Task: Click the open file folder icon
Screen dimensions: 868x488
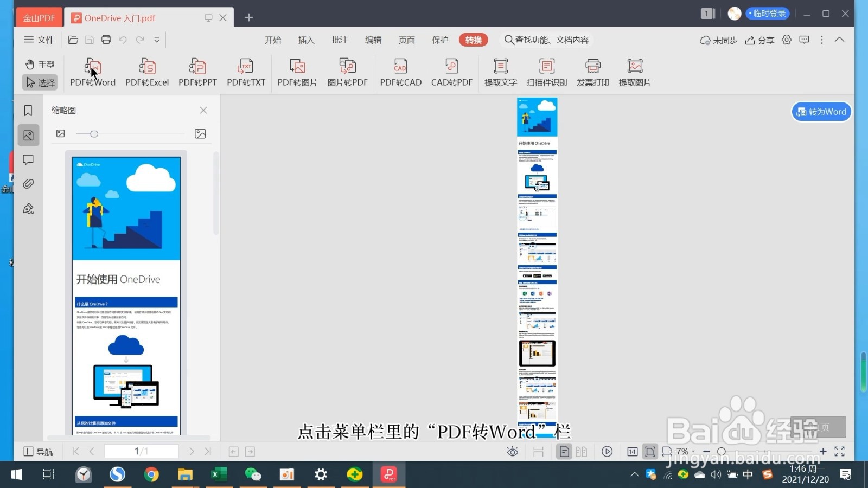Action: coord(73,40)
